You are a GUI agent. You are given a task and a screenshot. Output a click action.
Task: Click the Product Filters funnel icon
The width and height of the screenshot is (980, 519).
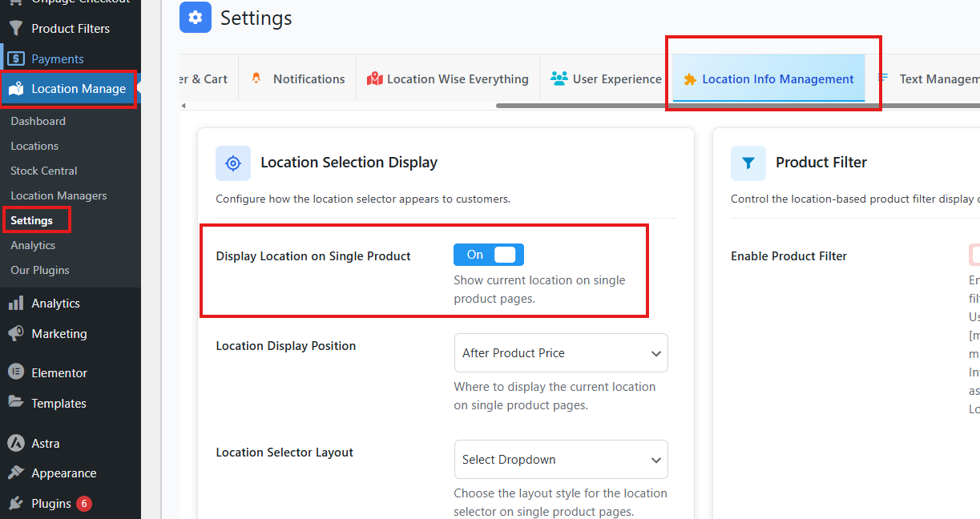point(16,29)
